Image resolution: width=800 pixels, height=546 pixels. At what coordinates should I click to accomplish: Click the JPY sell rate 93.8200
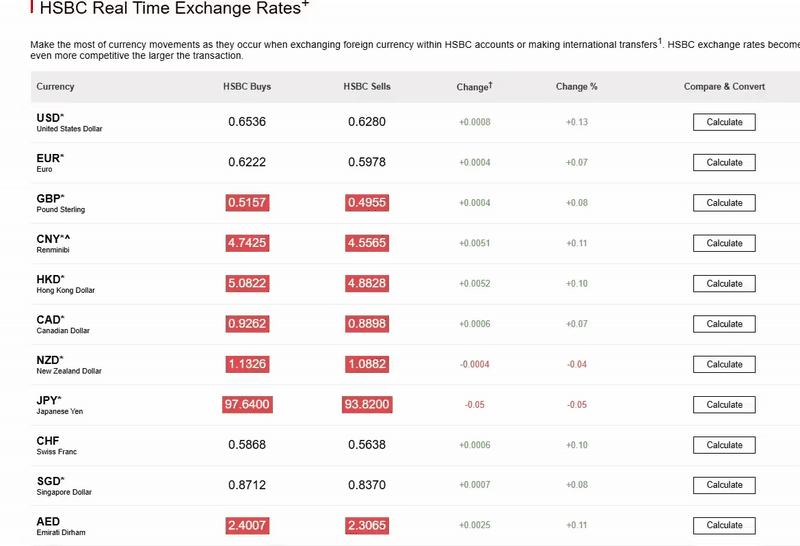367,404
